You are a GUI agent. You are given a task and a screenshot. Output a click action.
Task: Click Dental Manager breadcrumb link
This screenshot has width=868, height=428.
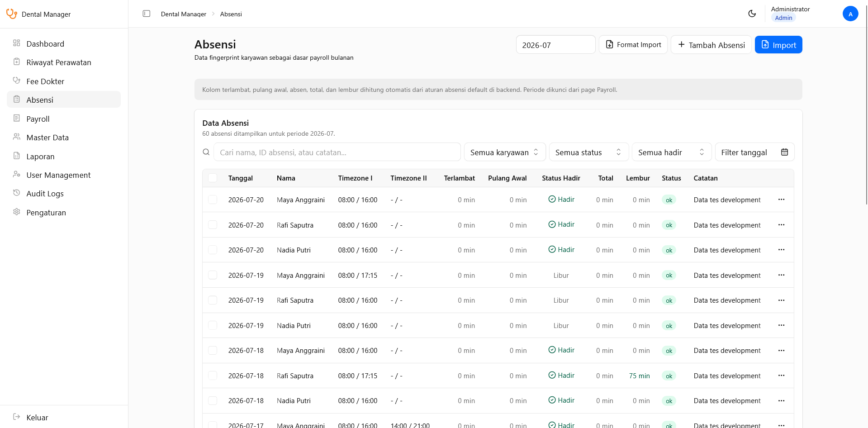click(184, 14)
